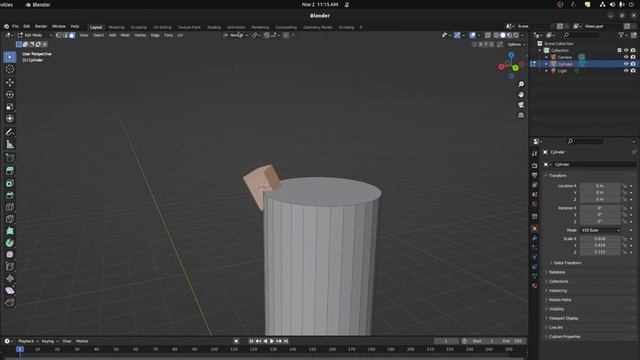
Task: Activate the Scale tool
Action: point(10,107)
